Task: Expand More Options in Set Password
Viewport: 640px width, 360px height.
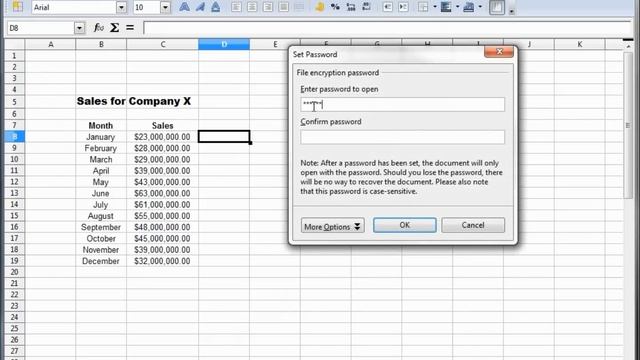Action: click(x=333, y=226)
